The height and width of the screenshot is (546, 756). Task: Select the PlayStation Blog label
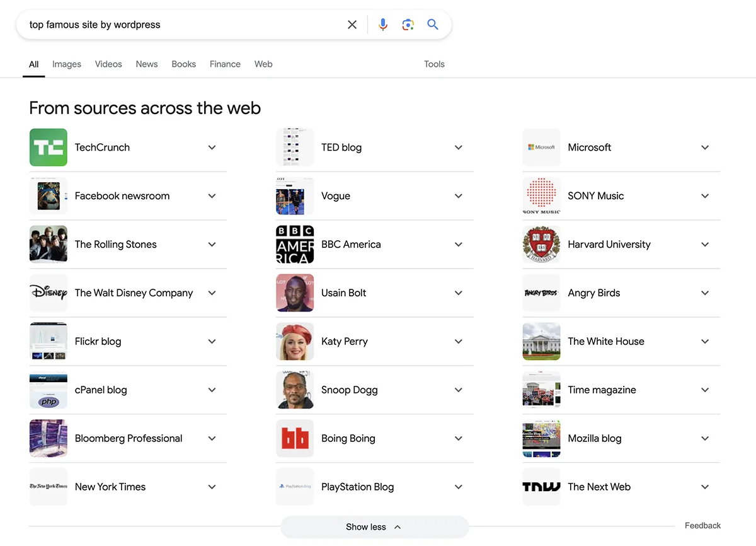click(x=357, y=487)
